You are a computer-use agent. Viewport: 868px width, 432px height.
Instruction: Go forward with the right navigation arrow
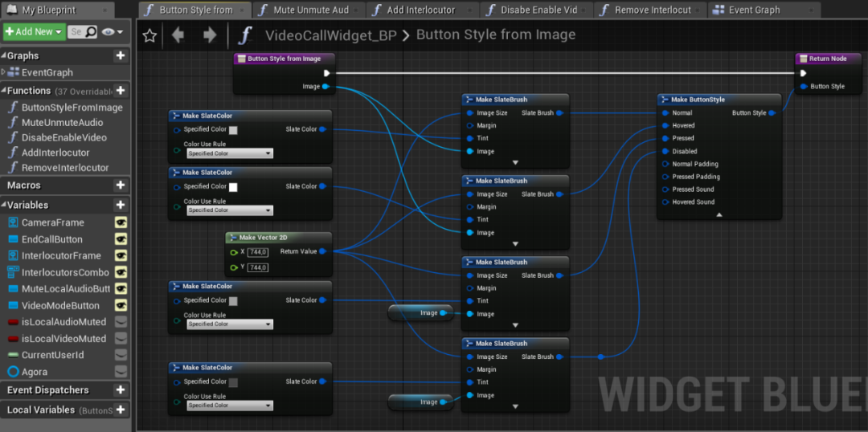tap(210, 35)
